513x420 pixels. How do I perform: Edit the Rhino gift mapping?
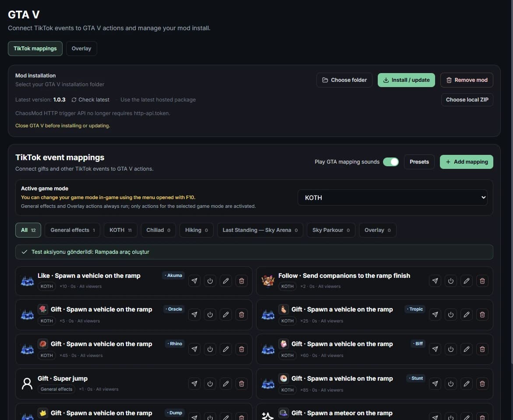(226, 350)
